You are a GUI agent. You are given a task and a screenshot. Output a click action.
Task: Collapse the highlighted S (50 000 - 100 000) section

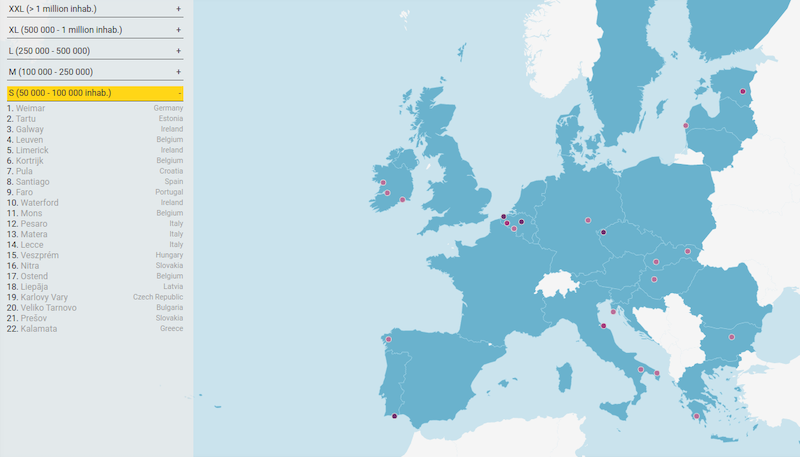[95, 93]
